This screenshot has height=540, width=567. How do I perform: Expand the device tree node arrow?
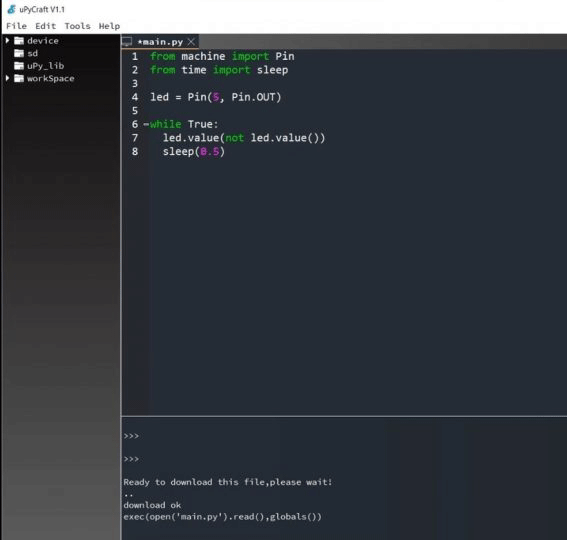tap(7, 41)
